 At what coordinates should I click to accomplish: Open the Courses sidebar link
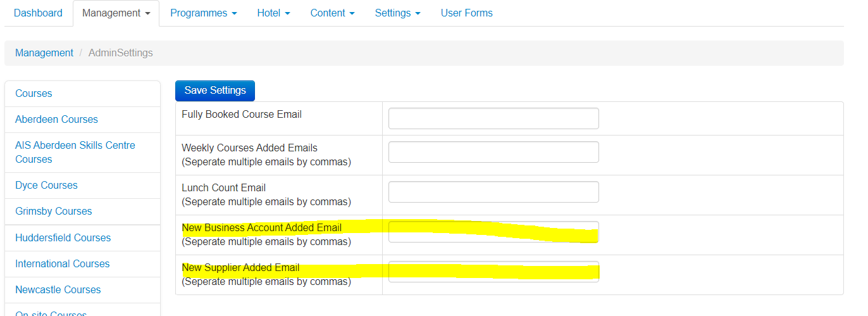[34, 94]
